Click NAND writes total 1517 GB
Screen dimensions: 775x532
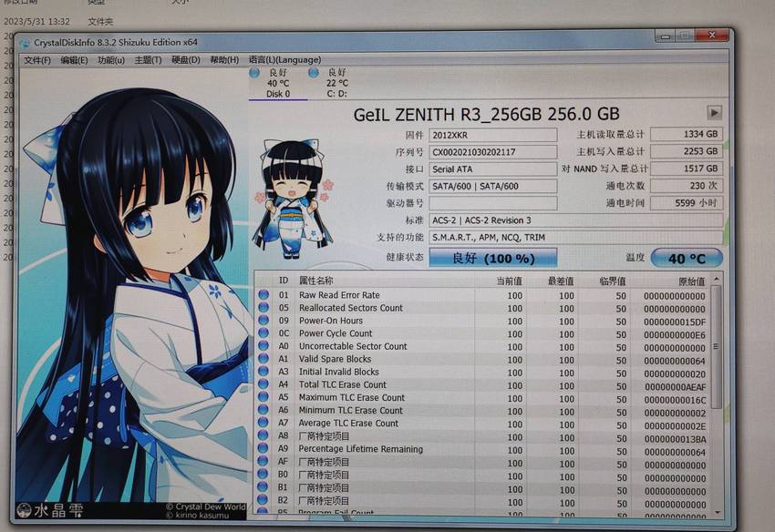(687, 169)
